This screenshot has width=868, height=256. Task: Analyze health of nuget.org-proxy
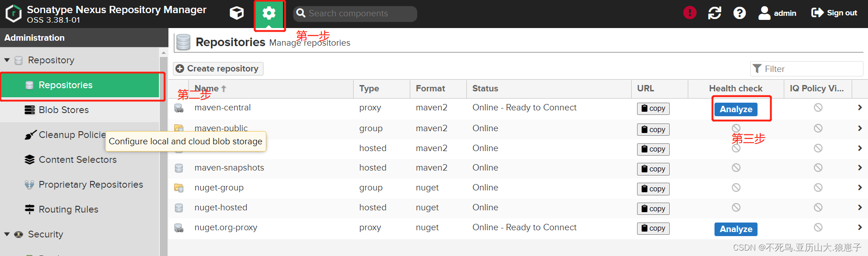[736, 229]
